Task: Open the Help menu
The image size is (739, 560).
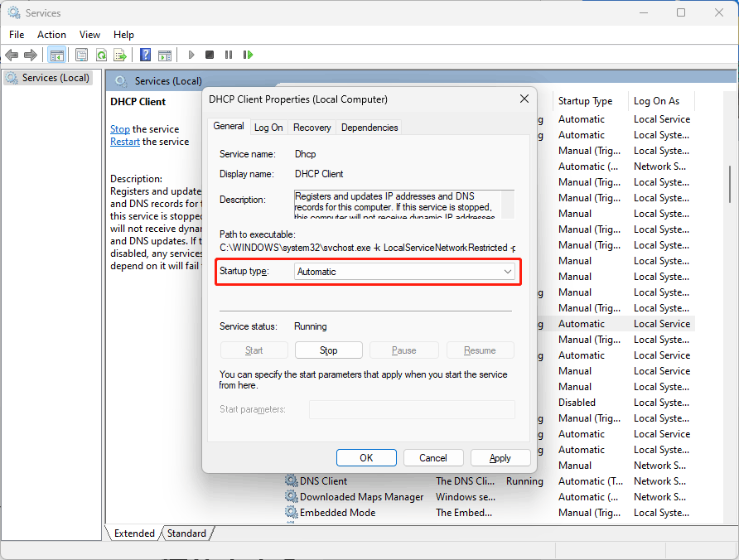Action: [123, 35]
